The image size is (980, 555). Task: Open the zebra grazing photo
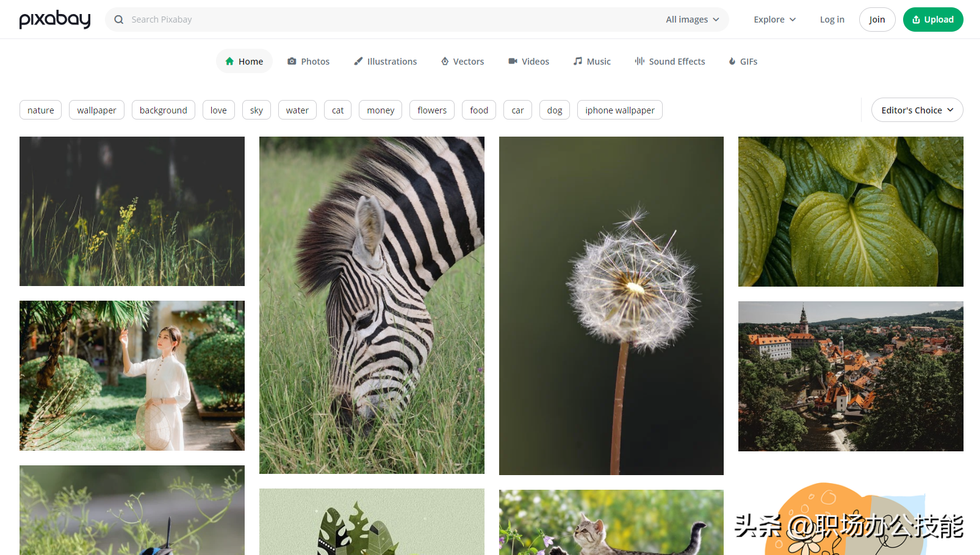click(372, 305)
